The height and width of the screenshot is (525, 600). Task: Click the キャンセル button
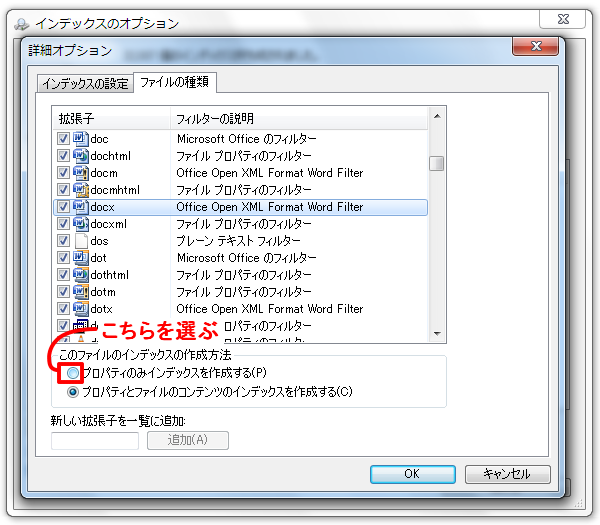pos(507,474)
